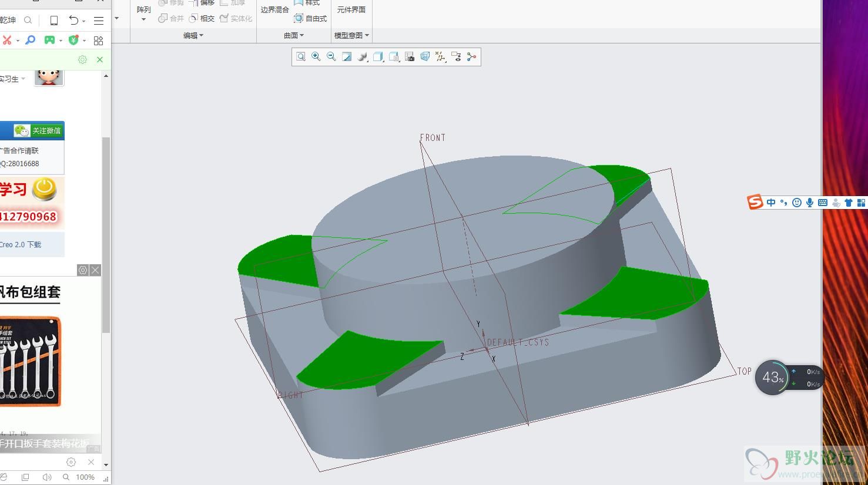868x485 pixels.
Task: Toggle browser sound speaker icon
Action: [47, 477]
